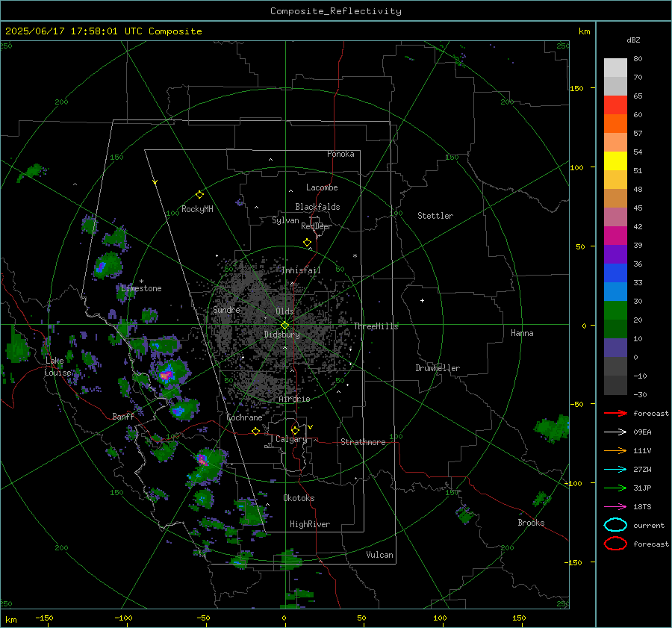Click the Lake Louise label

click(59, 367)
